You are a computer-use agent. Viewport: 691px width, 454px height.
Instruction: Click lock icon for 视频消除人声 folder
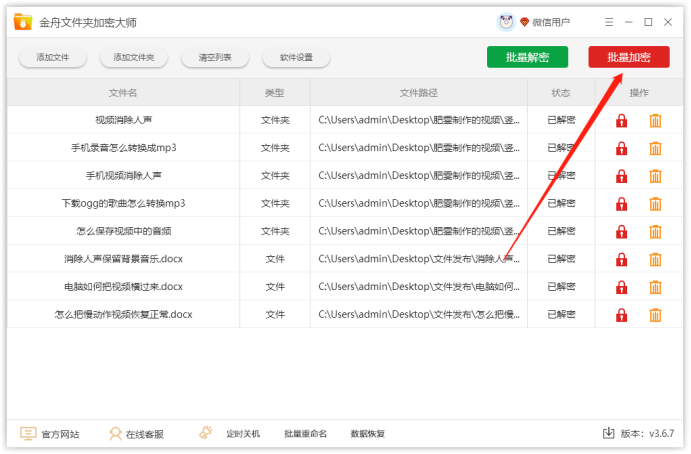tap(621, 121)
